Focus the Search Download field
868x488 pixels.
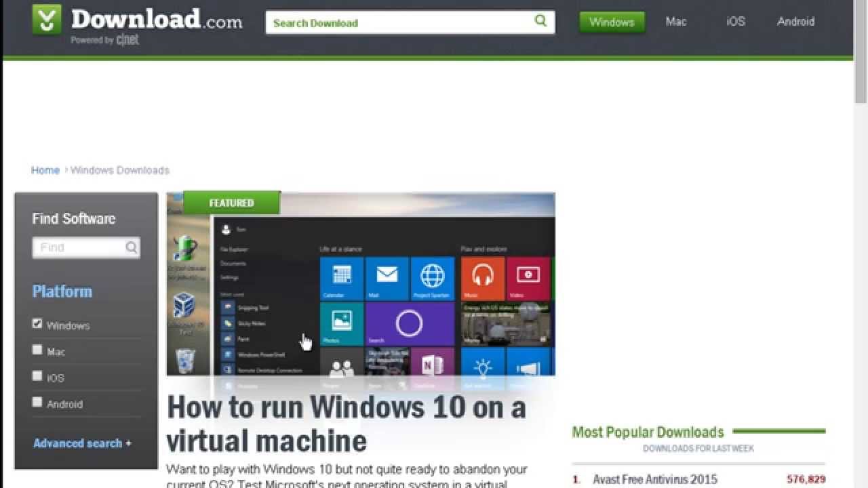pos(410,22)
